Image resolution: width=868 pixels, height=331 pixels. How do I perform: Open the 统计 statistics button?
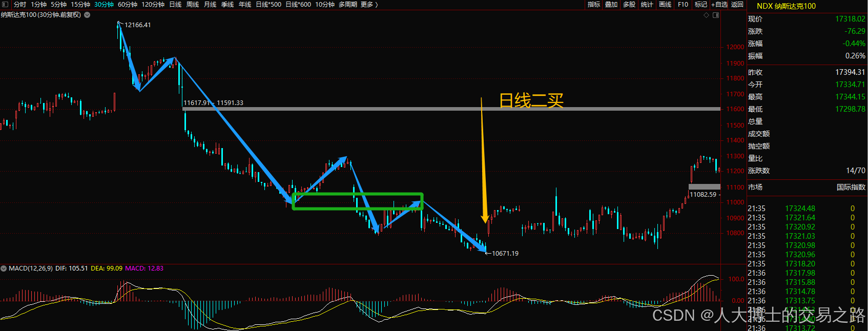click(x=647, y=5)
